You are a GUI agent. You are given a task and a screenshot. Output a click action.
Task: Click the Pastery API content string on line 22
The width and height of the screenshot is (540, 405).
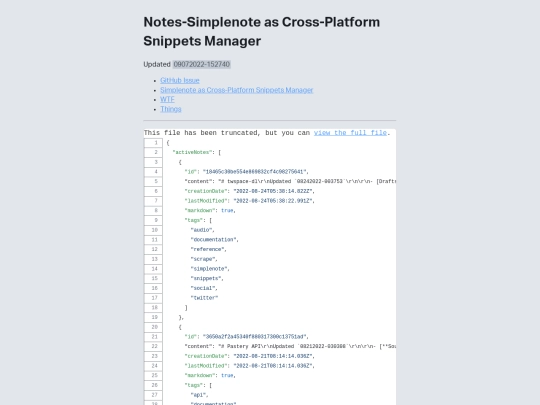point(307,346)
